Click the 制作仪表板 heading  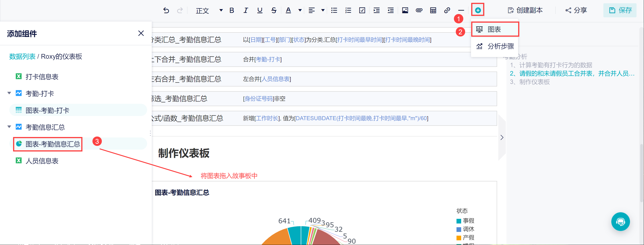coord(184,153)
